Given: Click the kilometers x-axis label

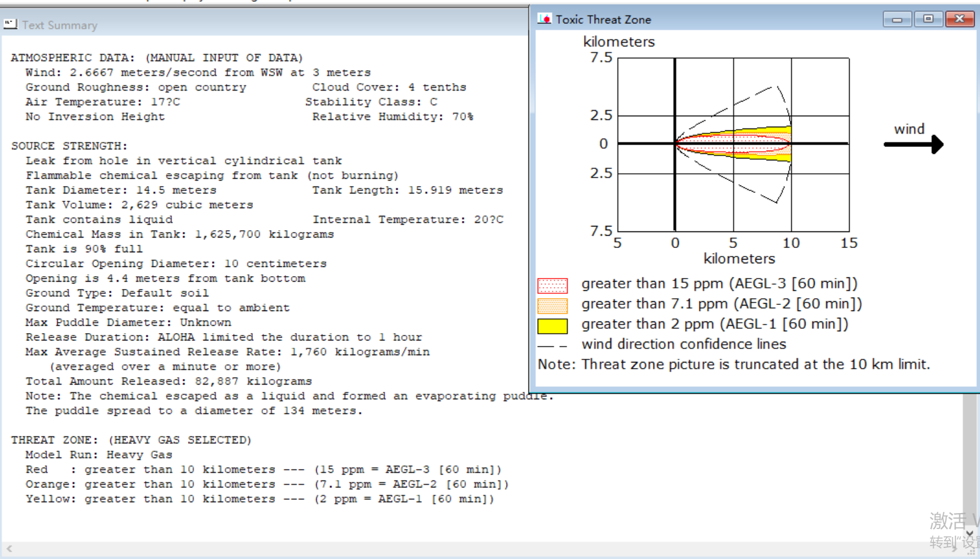Looking at the screenshot, I should click(x=739, y=258).
